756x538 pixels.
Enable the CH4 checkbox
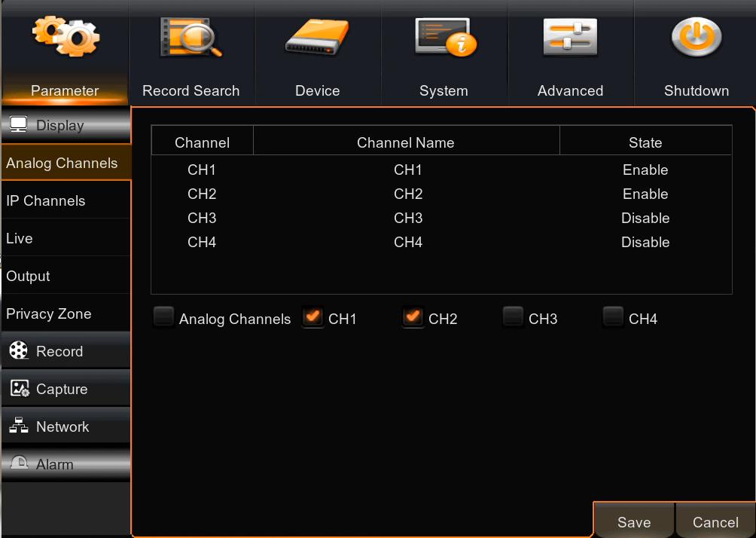tap(613, 317)
